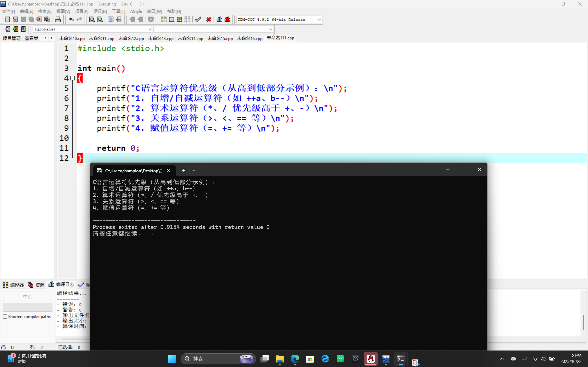Image resolution: width=588 pixels, height=367 pixels.
Task: Collapse the main function code fold
Action: coord(72,78)
